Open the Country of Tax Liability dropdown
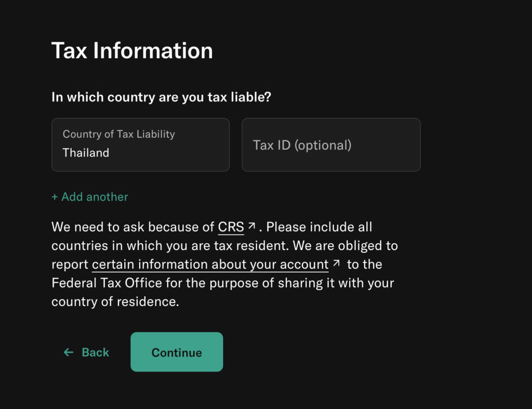Viewport: 532px width, 409px height. point(140,144)
